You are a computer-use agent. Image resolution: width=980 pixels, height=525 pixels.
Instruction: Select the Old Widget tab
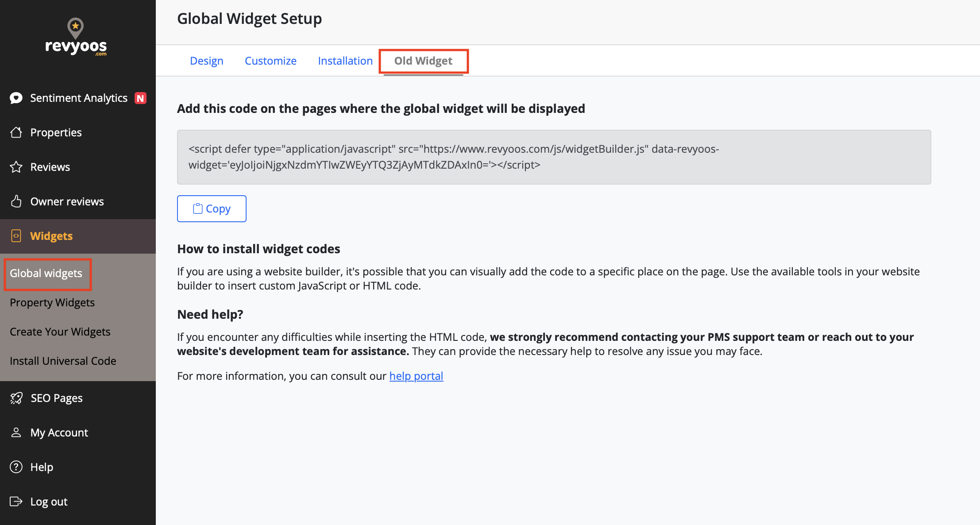tap(423, 61)
